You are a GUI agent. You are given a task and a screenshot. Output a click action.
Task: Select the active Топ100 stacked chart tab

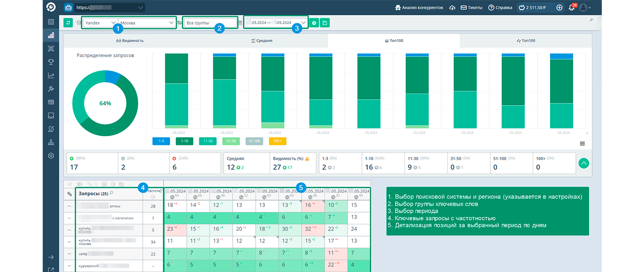tap(394, 40)
